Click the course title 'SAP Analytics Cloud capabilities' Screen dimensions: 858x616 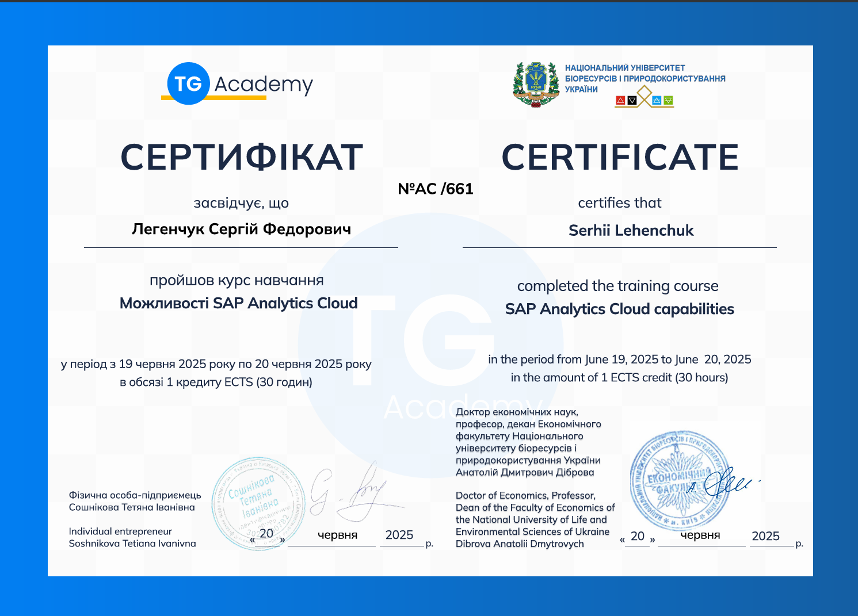pos(620,309)
